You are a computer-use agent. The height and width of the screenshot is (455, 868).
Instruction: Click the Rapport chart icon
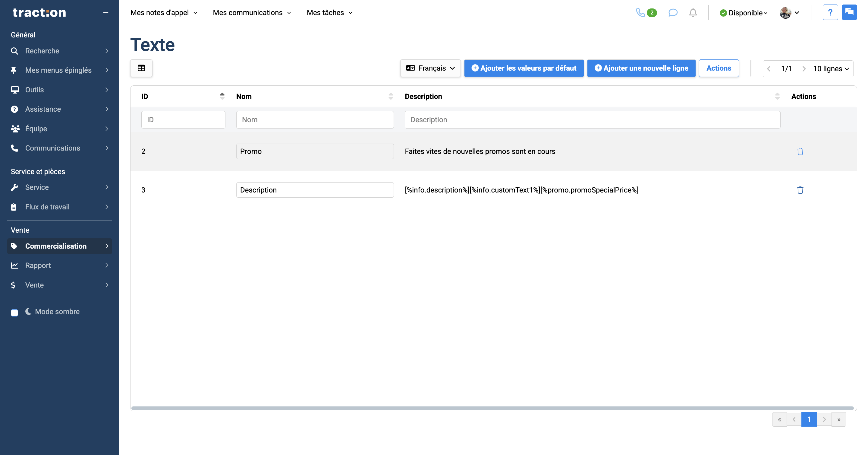tap(14, 266)
